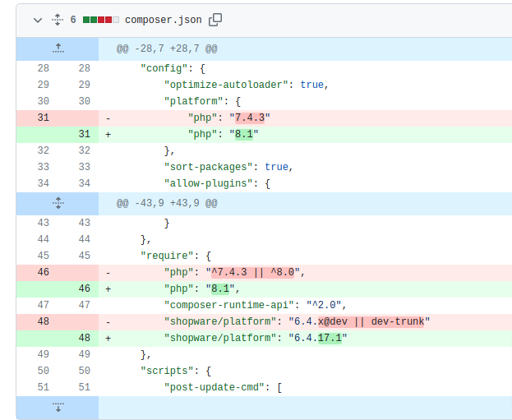Expand lines above line 28
This screenshot has height=420, width=512.
pyautogui.click(x=58, y=49)
